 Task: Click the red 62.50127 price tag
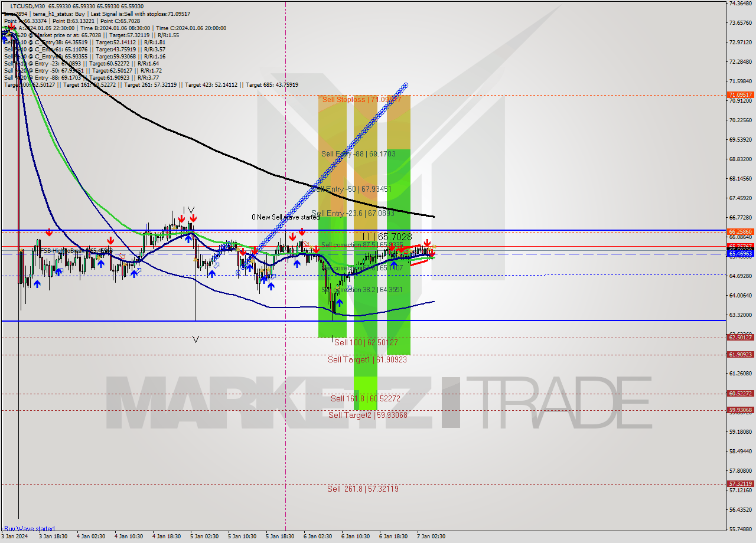(741, 337)
